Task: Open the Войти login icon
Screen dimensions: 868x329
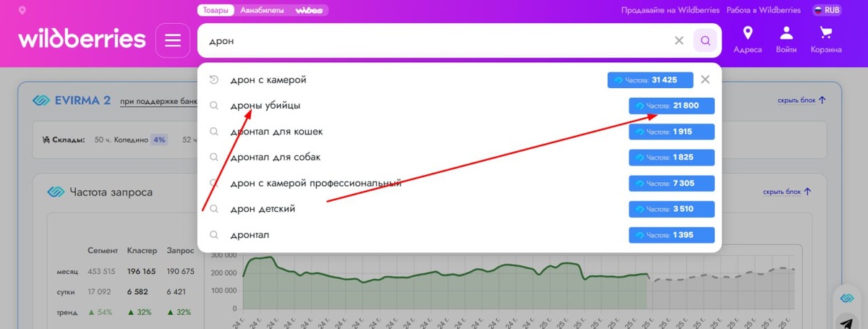Action: click(x=786, y=40)
